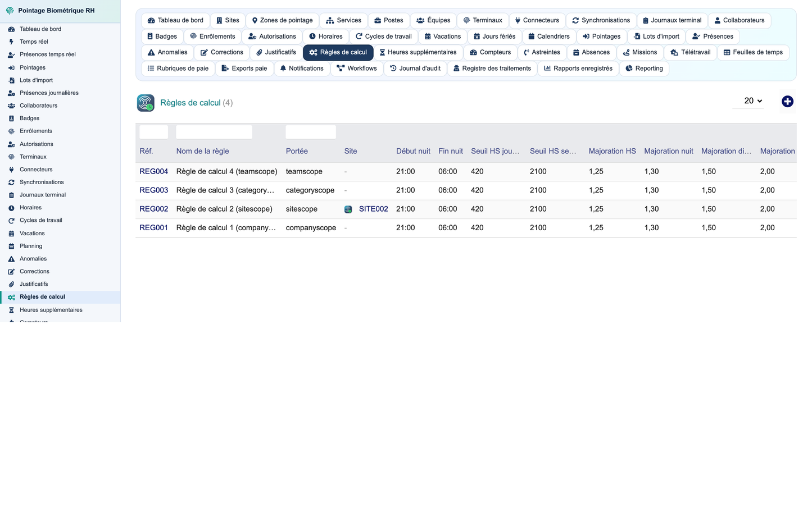Open rule REG001 link

tap(154, 228)
